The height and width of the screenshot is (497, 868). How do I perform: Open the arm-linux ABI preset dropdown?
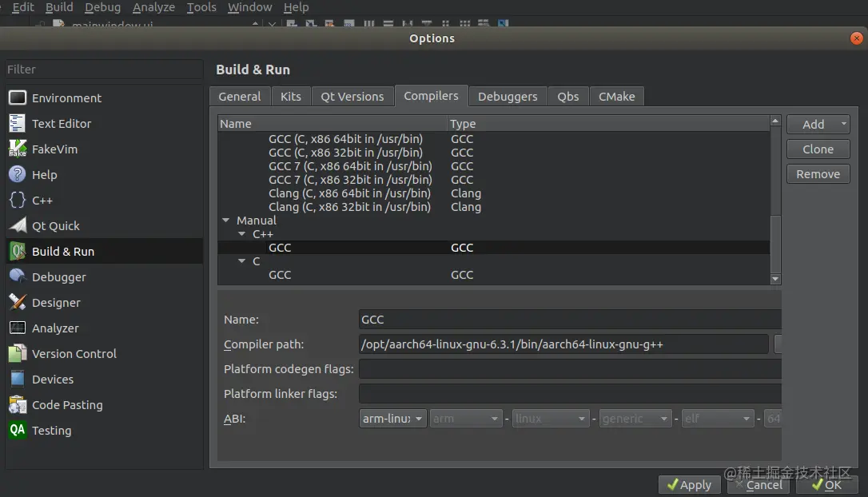pos(392,419)
